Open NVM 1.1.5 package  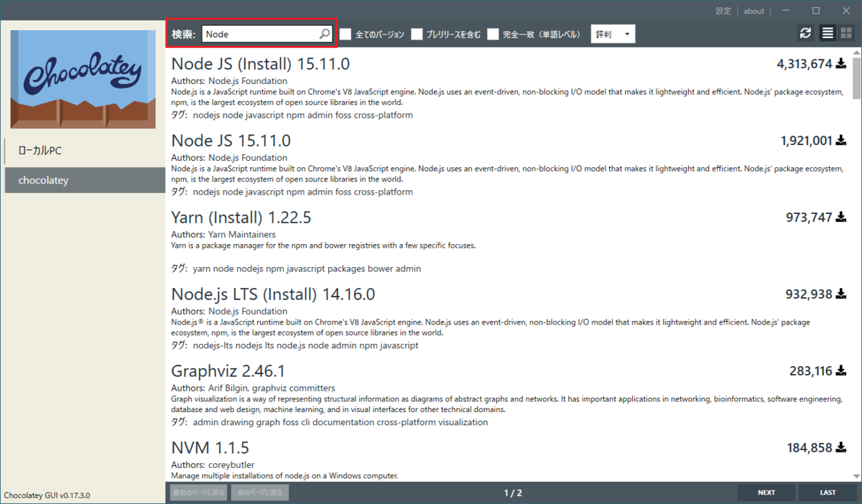pyautogui.click(x=210, y=448)
